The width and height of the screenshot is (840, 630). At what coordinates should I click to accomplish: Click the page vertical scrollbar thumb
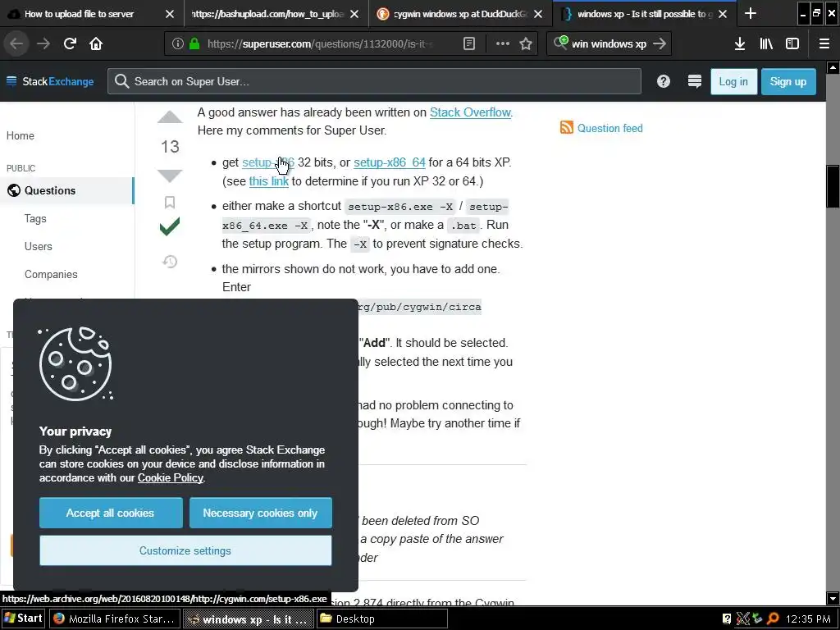point(833,186)
